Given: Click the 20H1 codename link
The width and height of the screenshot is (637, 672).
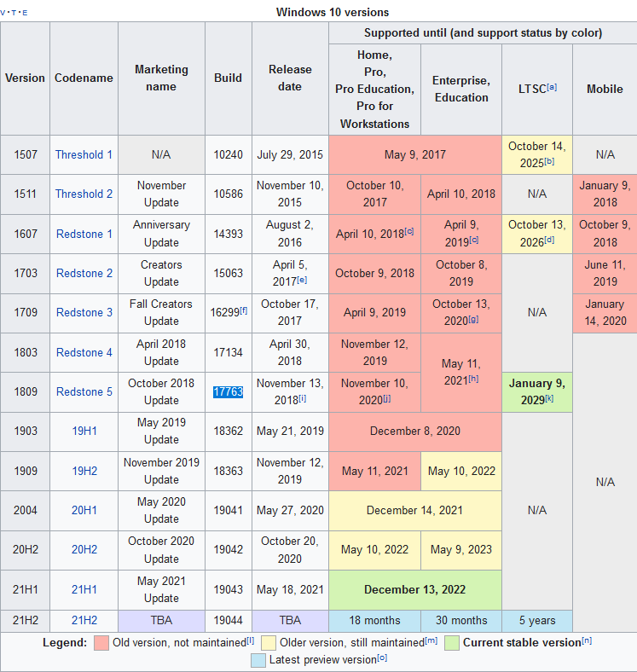Looking at the screenshot, I should click(x=84, y=510).
